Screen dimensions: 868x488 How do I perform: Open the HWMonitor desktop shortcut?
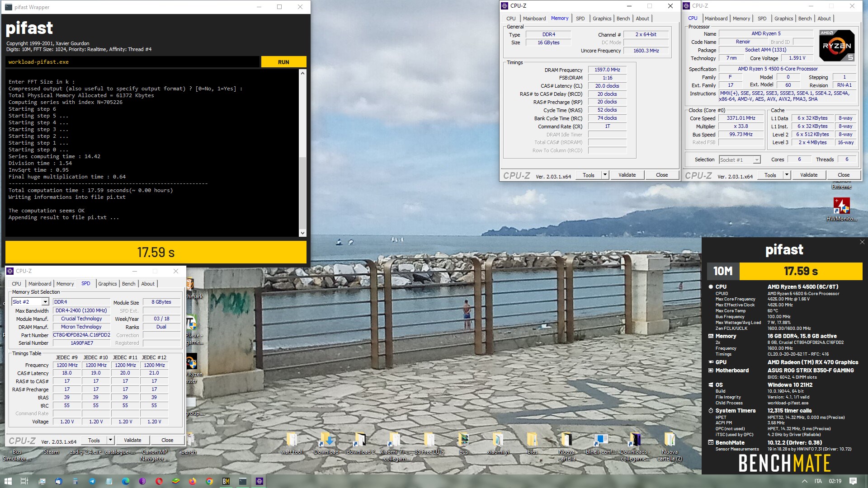tap(841, 209)
